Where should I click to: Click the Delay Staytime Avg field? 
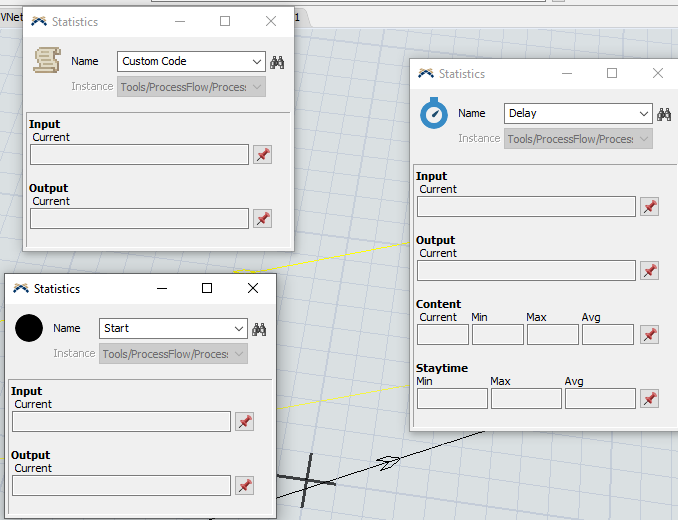point(600,399)
